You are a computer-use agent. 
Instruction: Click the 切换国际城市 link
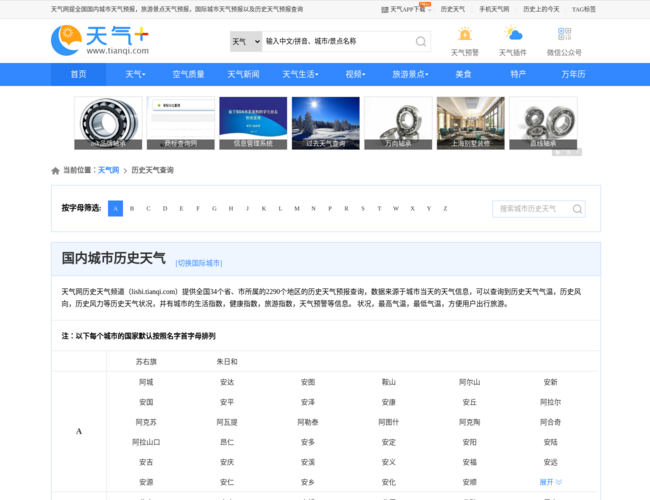point(199,263)
